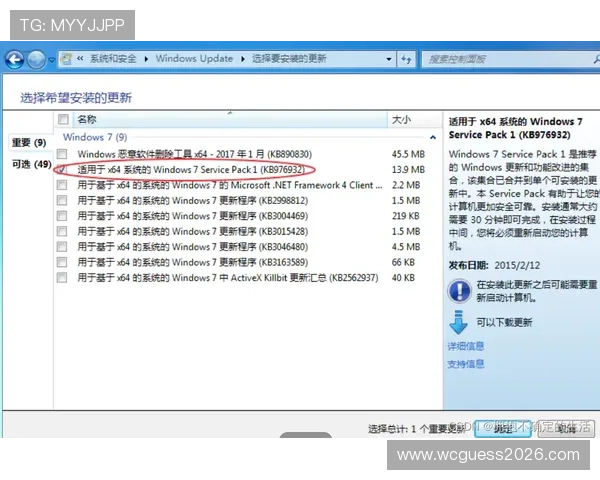Select the row text Service Pack 1 (KB976932)
Screen dimensions: 600x480
191,170
